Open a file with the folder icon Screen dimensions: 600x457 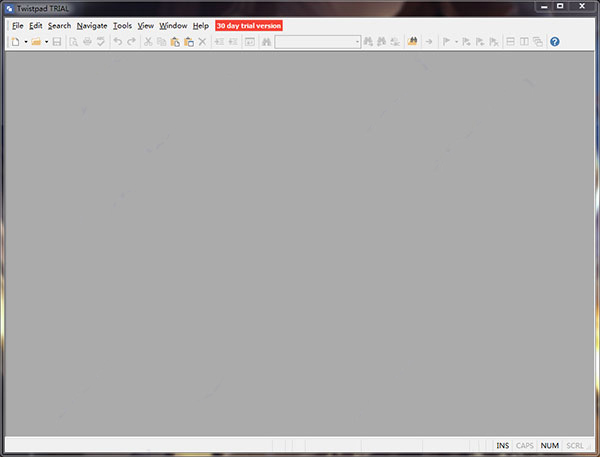(x=36, y=42)
